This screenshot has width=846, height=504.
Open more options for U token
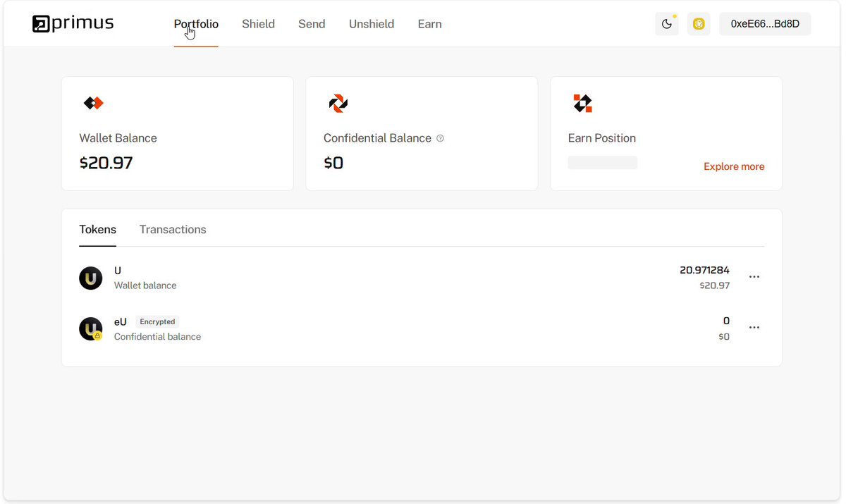754,277
